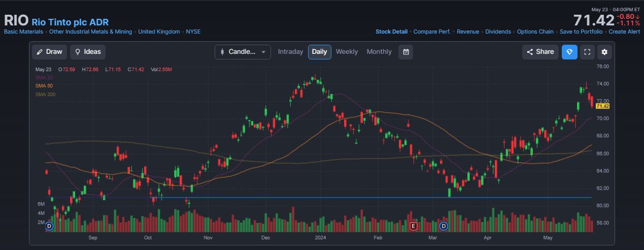Viewport: 644px width, 250px height.
Task: Click the H72.66 high value
Action: [x=91, y=69]
